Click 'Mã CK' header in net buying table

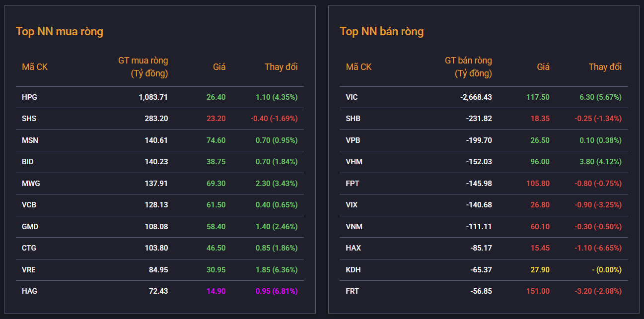click(35, 67)
